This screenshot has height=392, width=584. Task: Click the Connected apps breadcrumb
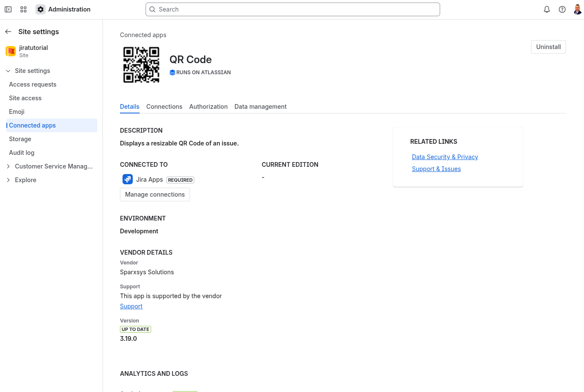(143, 35)
